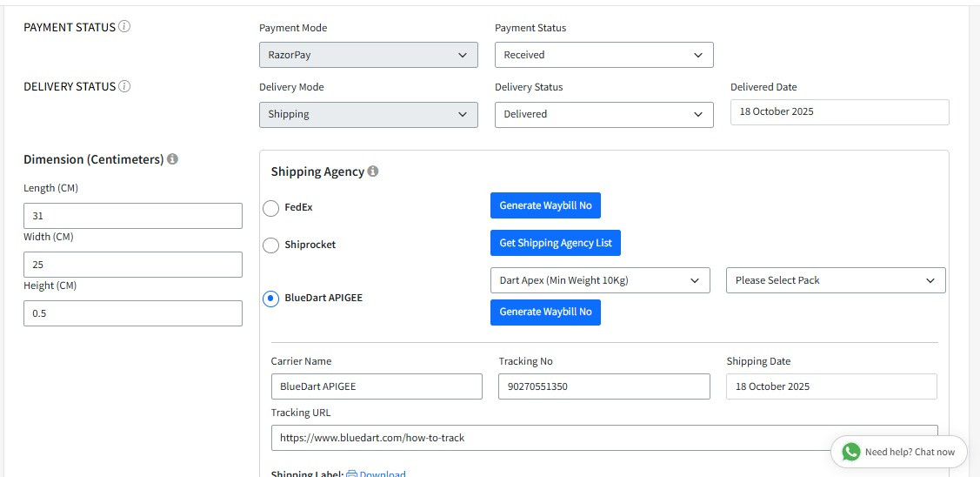The image size is (980, 477).
Task: Open the Dart Apex service dropdown
Action: click(x=599, y=280)
